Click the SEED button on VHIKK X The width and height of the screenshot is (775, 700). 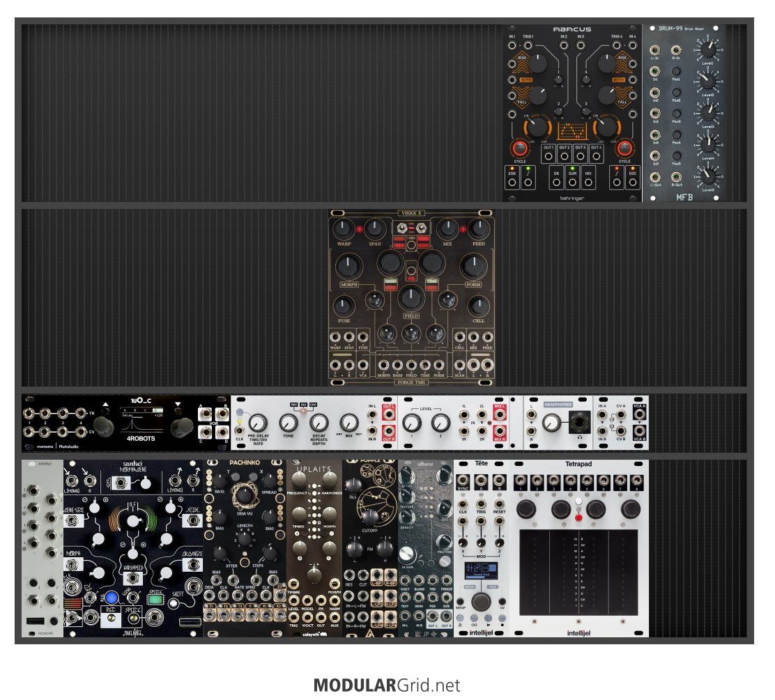[x=399, y=242]
